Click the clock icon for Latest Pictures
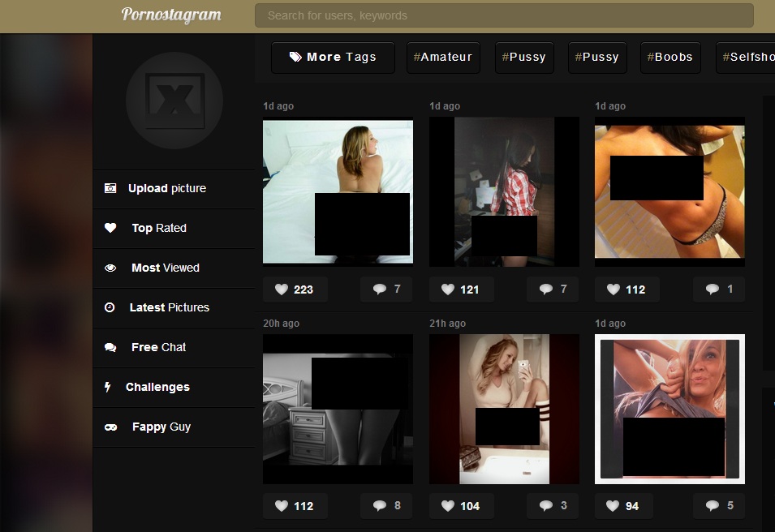Screen dimensions: 775x532 (110, 307)
